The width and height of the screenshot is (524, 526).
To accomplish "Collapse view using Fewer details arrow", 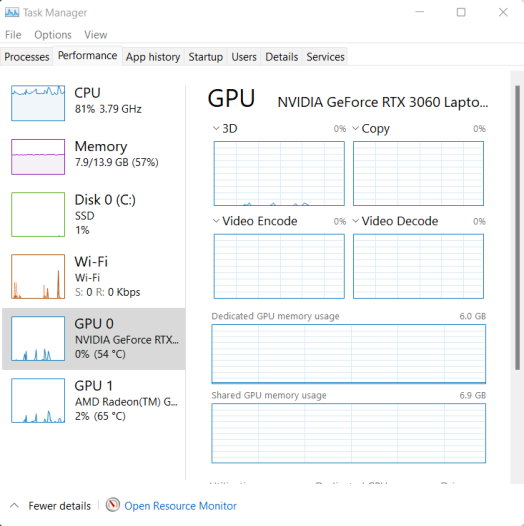I will coord(14,506).
